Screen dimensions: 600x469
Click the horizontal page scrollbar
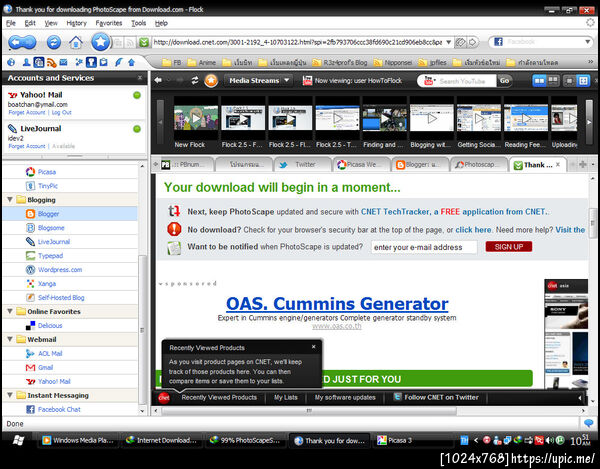[308, 410]
